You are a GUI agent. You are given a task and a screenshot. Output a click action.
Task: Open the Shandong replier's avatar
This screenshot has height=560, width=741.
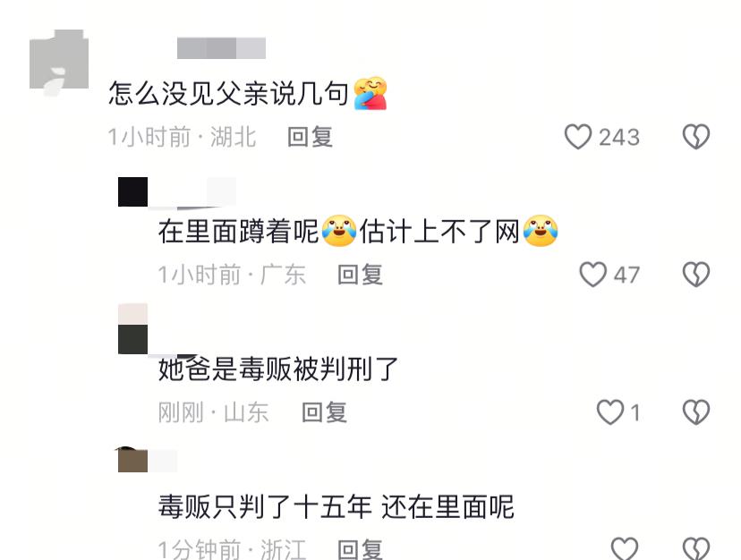(x=132, y=329)
